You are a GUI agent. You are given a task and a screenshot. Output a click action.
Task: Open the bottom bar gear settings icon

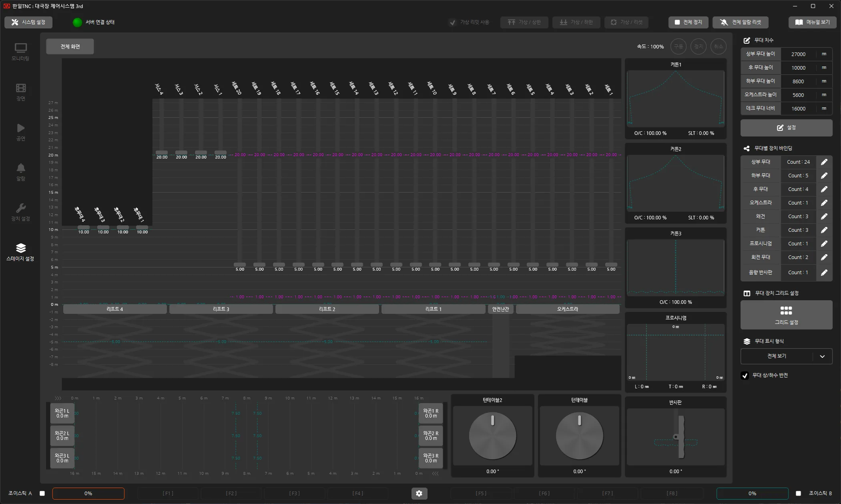419,494
